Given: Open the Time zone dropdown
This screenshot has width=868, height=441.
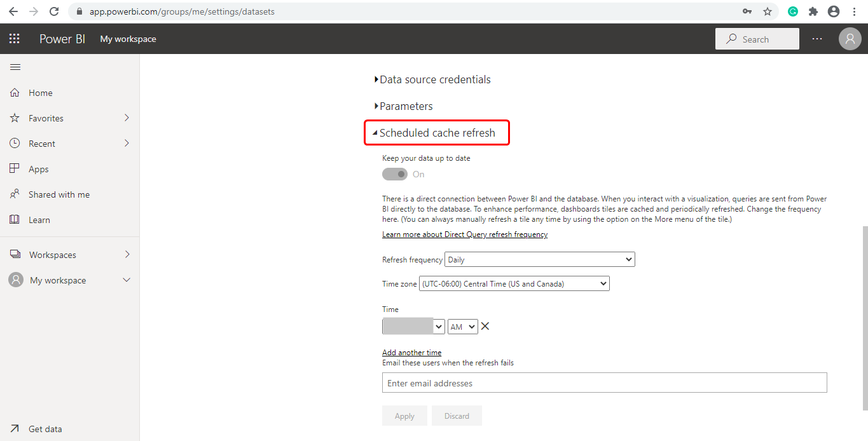Looking at the screenshot, I should click(x=514, y=284).
